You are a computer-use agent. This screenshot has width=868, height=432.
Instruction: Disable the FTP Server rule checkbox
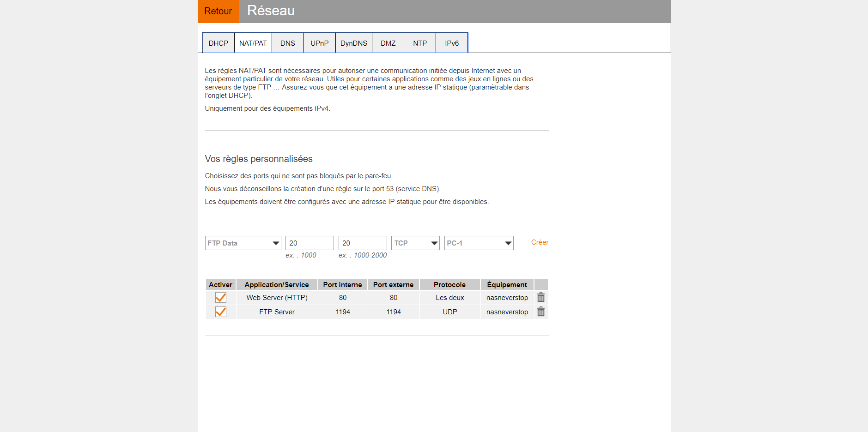[221, 312]
